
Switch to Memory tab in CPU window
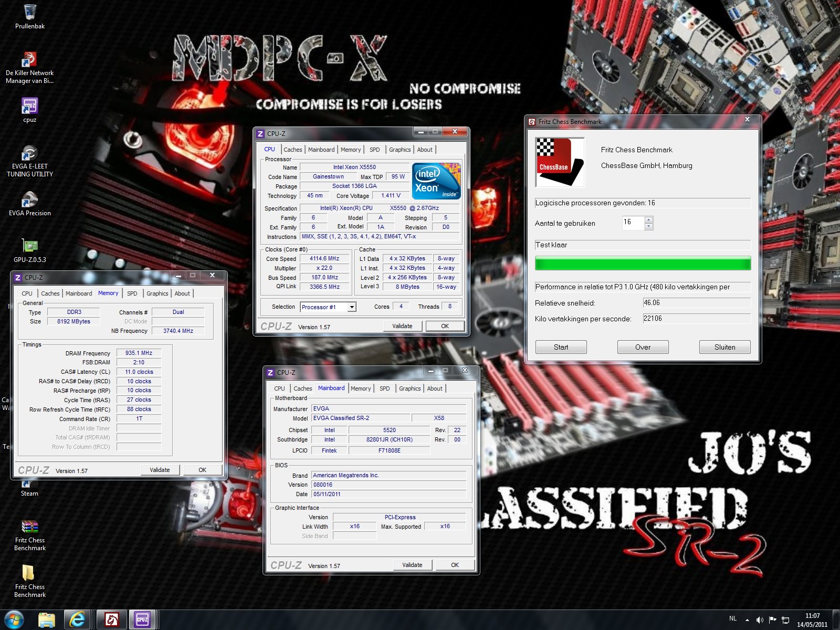pos(351,150)
